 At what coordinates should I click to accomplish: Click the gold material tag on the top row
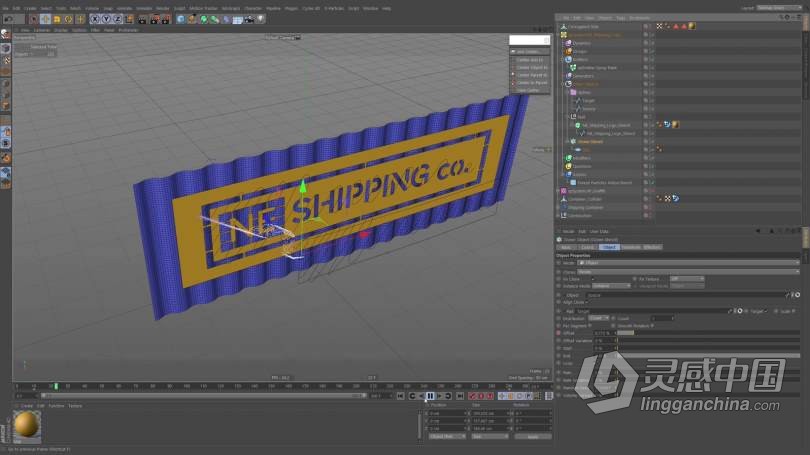692,26
